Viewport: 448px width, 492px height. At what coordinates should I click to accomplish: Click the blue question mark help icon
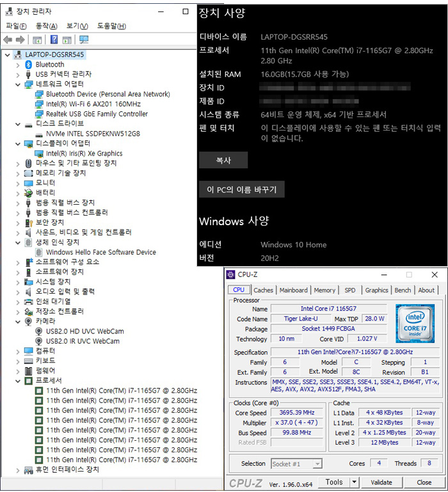54,40
